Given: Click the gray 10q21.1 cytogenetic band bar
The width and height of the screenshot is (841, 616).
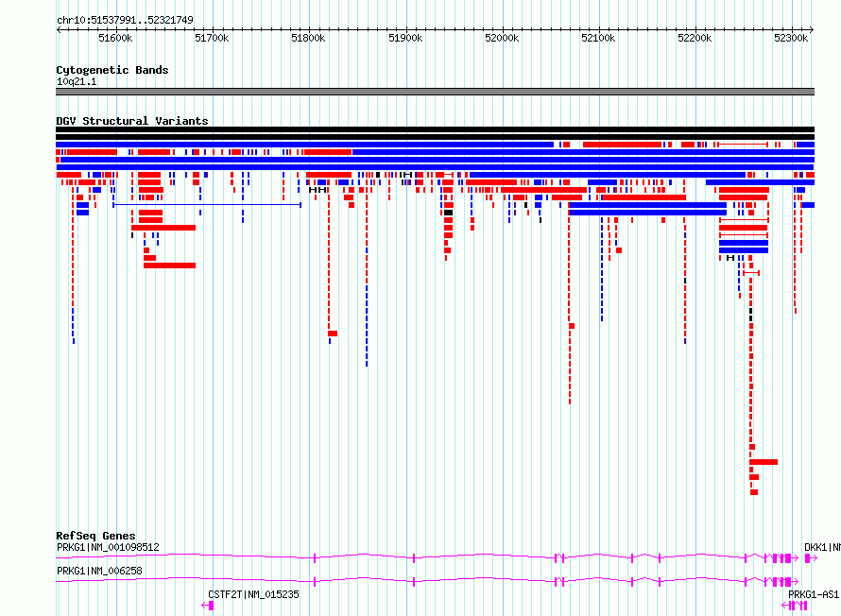Looking at the screenshot, I should tap(435, 92).
